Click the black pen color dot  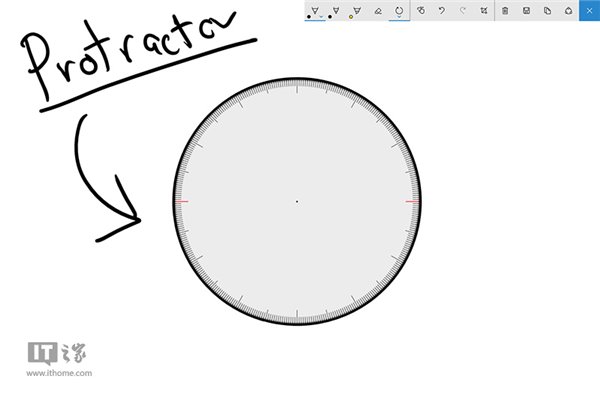309,17
